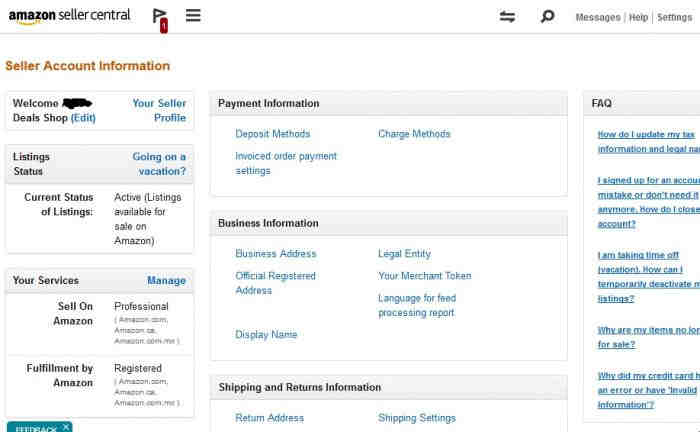Screen dimensions: 700x432
Task: Click the Your Services header text
Action: [x=46, y=281]
